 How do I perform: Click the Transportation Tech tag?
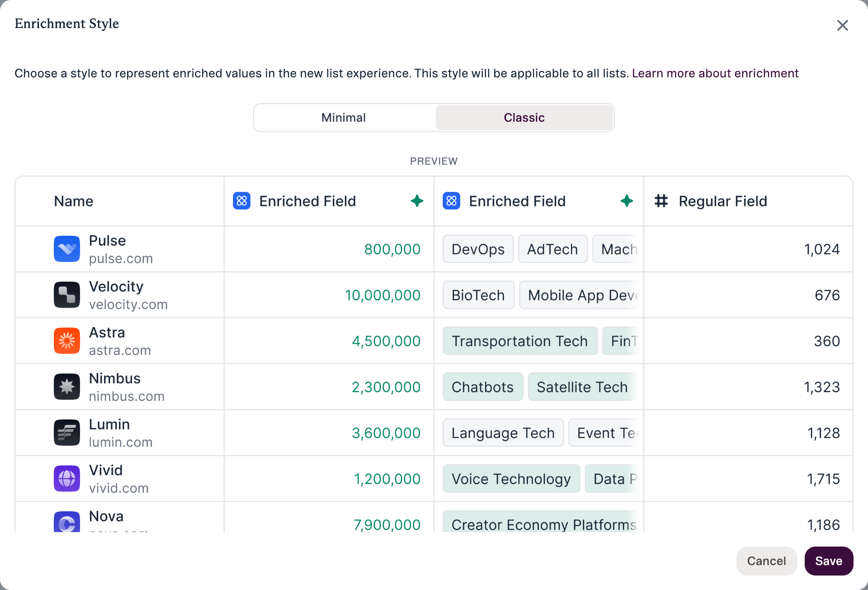pos(520,341)
